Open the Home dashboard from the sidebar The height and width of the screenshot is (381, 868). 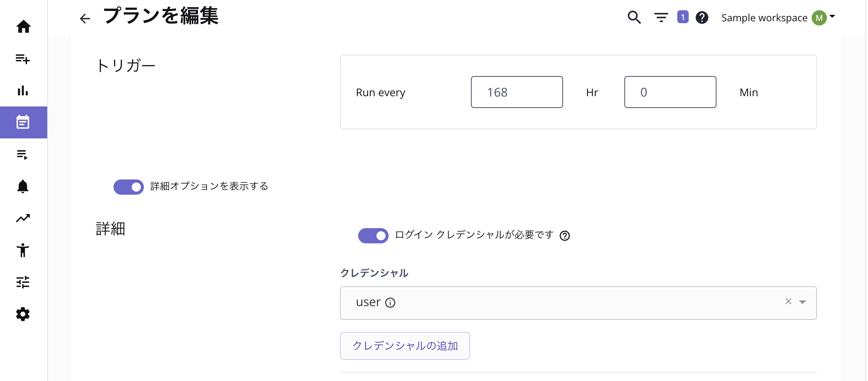click(x=23, y=27)
